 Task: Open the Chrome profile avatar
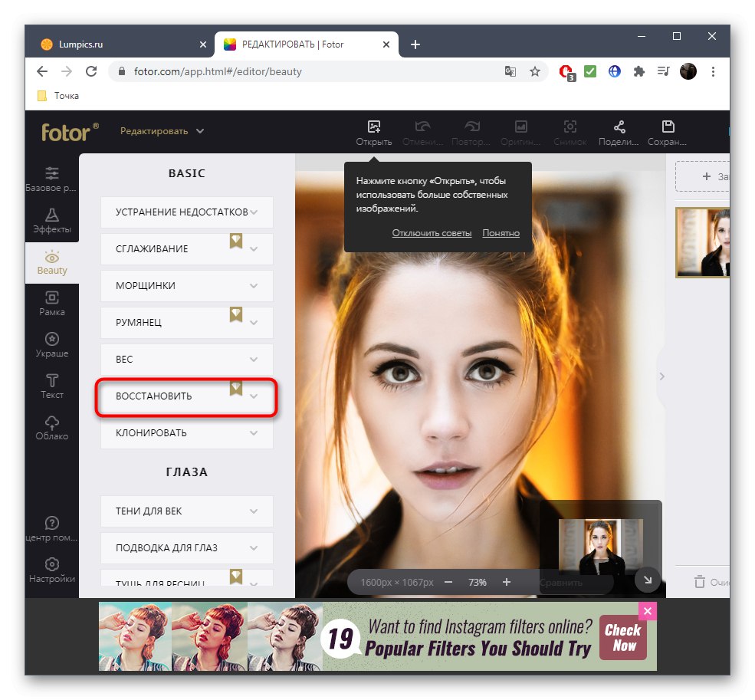pos(688,72)
